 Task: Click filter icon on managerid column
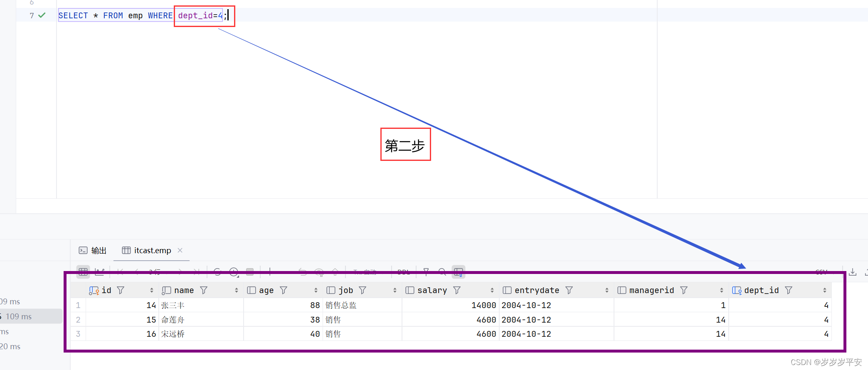684,290
